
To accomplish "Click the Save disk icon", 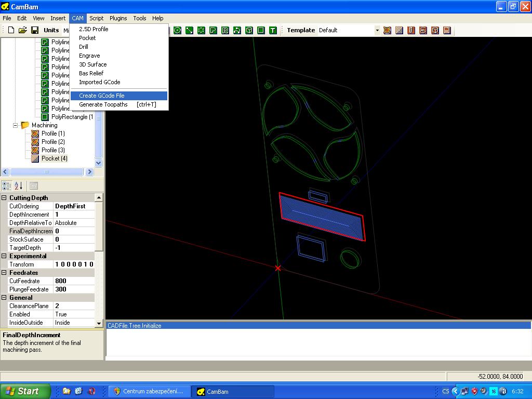I will pyautogui.click(x=35, y=30).
